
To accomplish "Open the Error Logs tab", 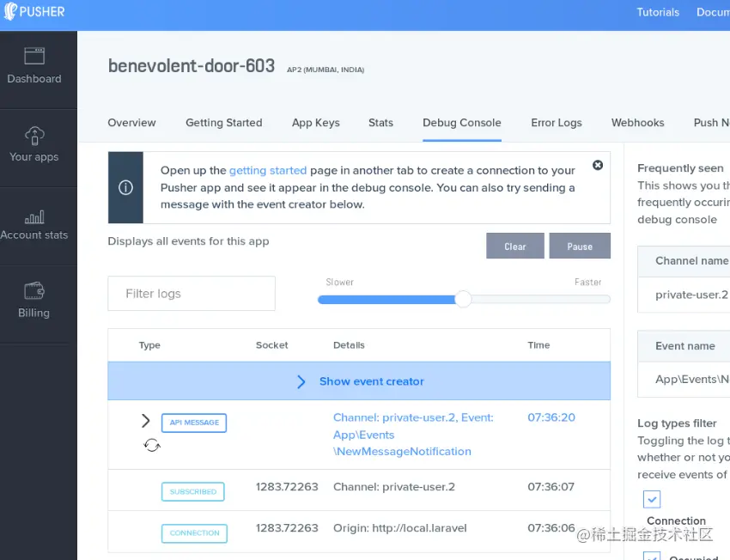I will click(557, 123).
